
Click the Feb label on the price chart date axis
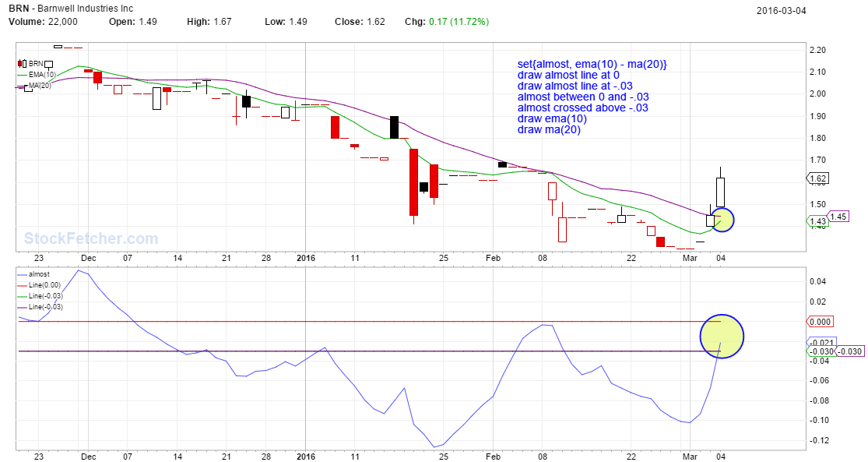point(493,258)
